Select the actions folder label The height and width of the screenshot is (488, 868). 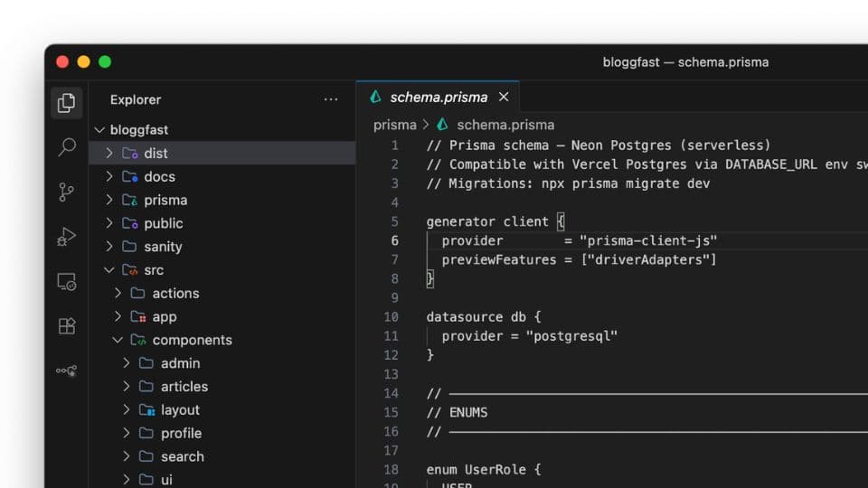[175, 293]
